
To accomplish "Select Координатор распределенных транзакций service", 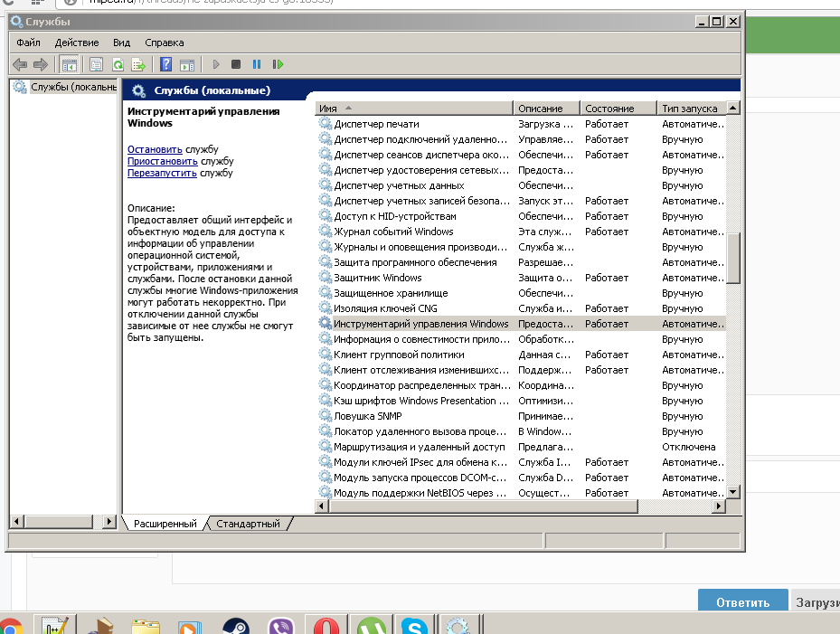I will (x=421, y=385).
